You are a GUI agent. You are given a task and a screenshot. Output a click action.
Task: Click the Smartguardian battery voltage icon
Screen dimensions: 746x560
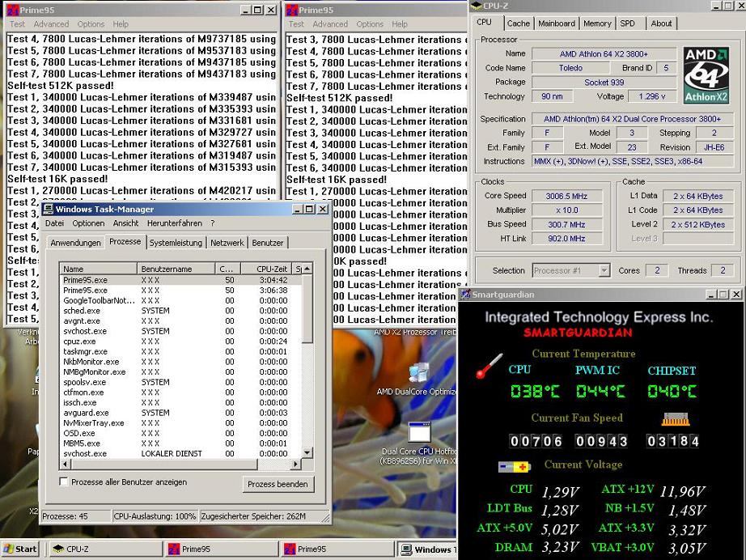[514, 467]
